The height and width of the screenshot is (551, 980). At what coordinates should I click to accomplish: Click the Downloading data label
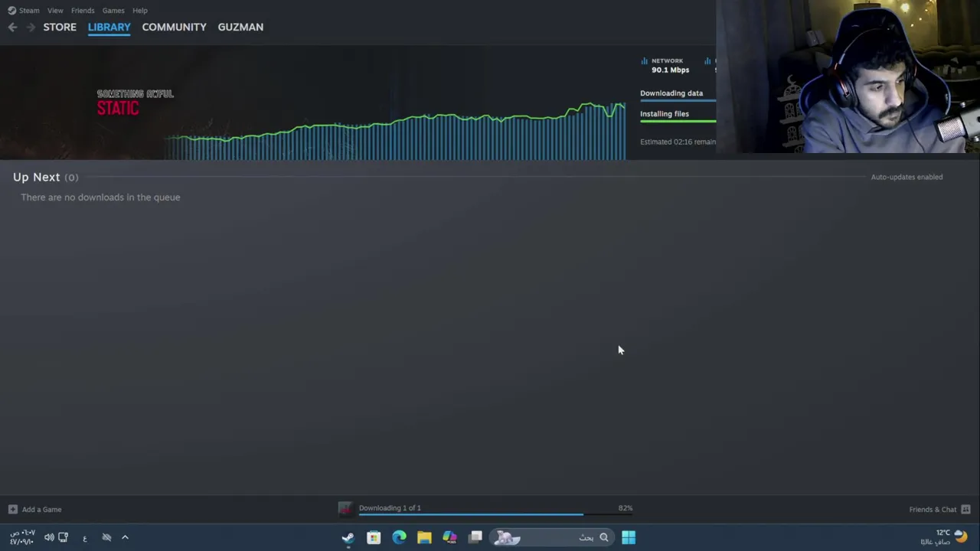point(671,93)
